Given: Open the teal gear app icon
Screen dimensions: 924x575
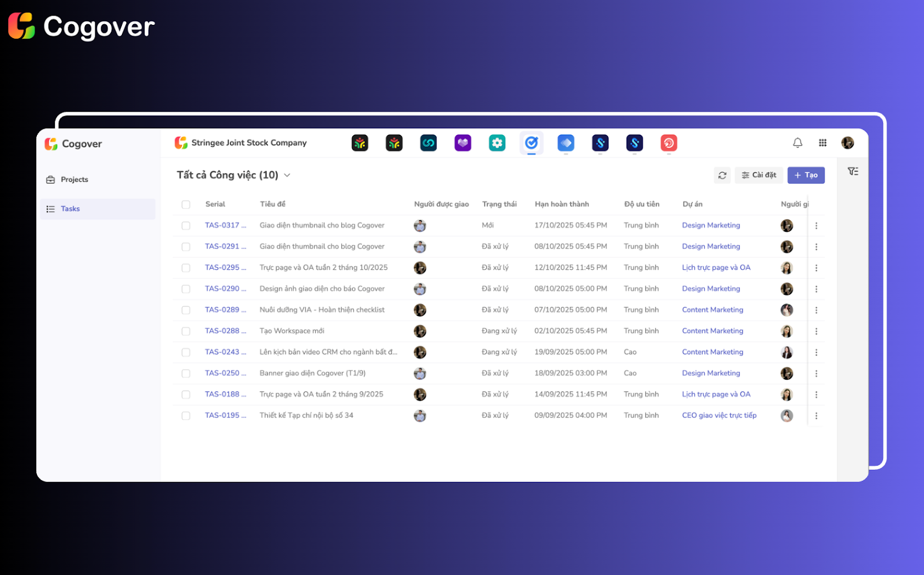Looking at the screenshot, I should click(497, 143).
